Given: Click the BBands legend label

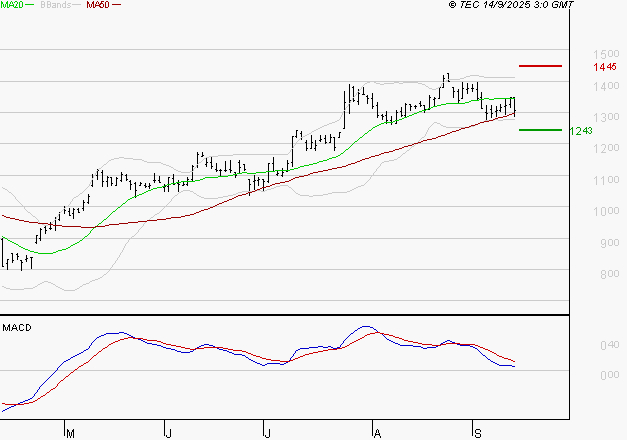Looking at the screenshot, I should pos(56,5).
